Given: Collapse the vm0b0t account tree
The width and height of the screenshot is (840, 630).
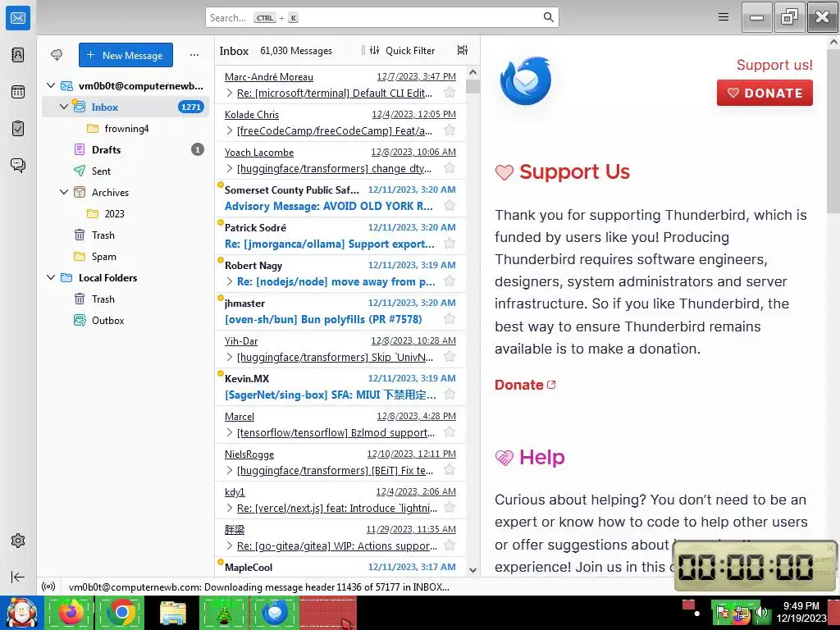Looking at the screenshot, I should point(51,85).
